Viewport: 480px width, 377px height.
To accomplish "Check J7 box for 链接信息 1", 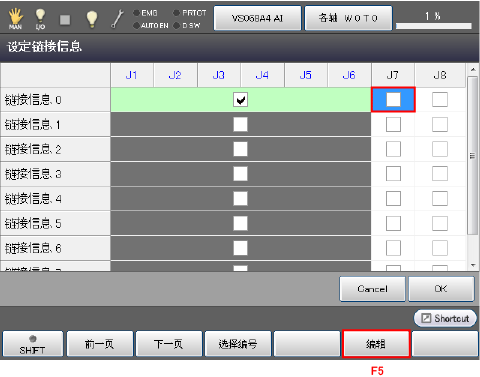I will [393, 124].
